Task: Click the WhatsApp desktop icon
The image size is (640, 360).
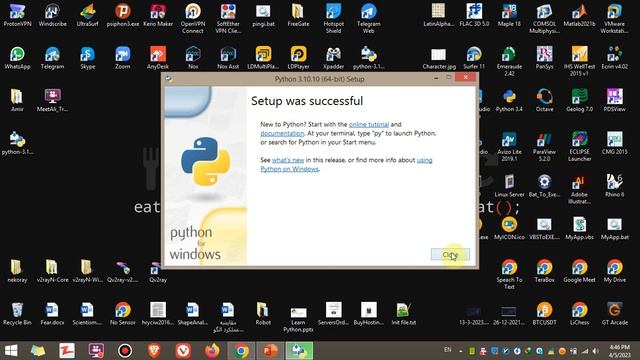Action: click(17, 58)
